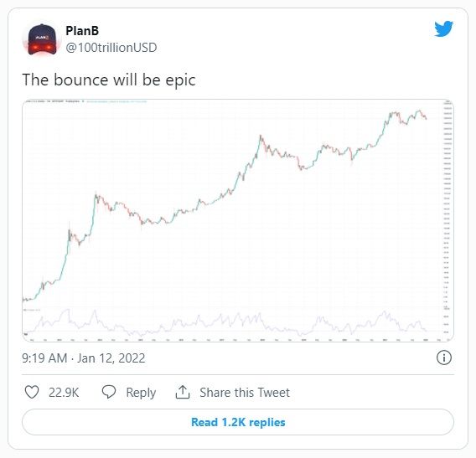
Task: Click the Reply text label
Action: pos(141,393)
